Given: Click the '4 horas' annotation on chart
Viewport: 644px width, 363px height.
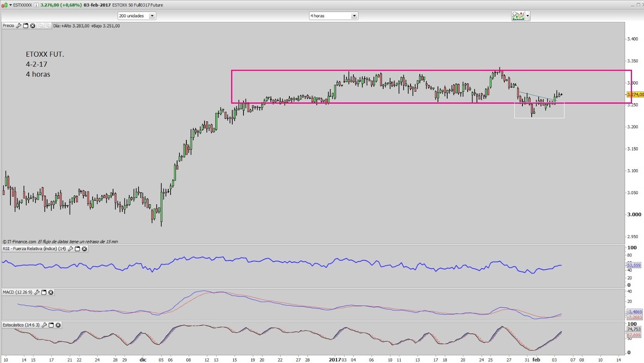Looking at the screenshot, I should [x=38, y=74].
